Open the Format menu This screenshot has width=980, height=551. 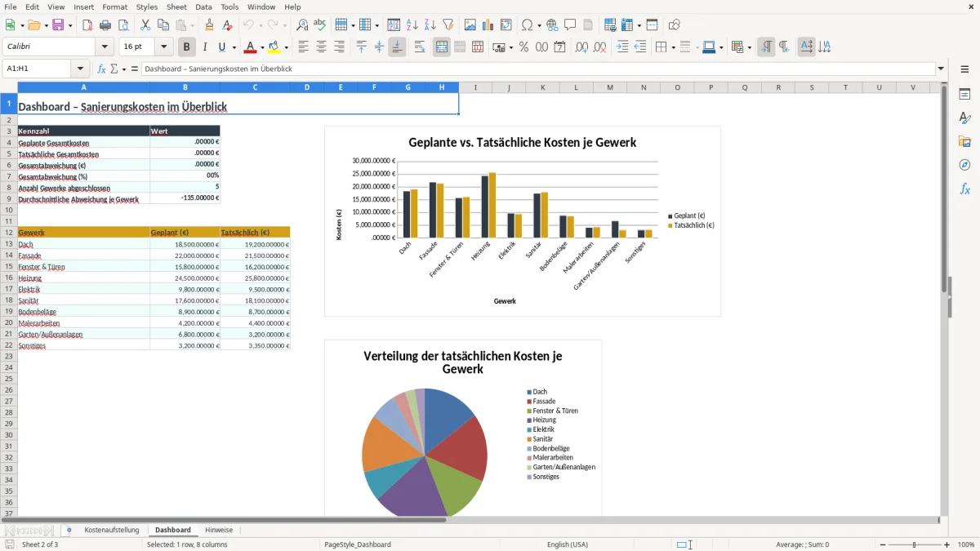coord(114,7)
